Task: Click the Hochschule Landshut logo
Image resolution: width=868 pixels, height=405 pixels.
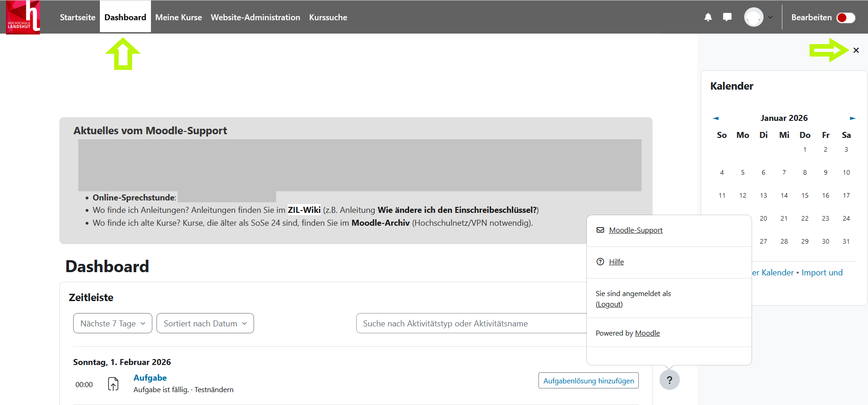Action: [23, 17]
